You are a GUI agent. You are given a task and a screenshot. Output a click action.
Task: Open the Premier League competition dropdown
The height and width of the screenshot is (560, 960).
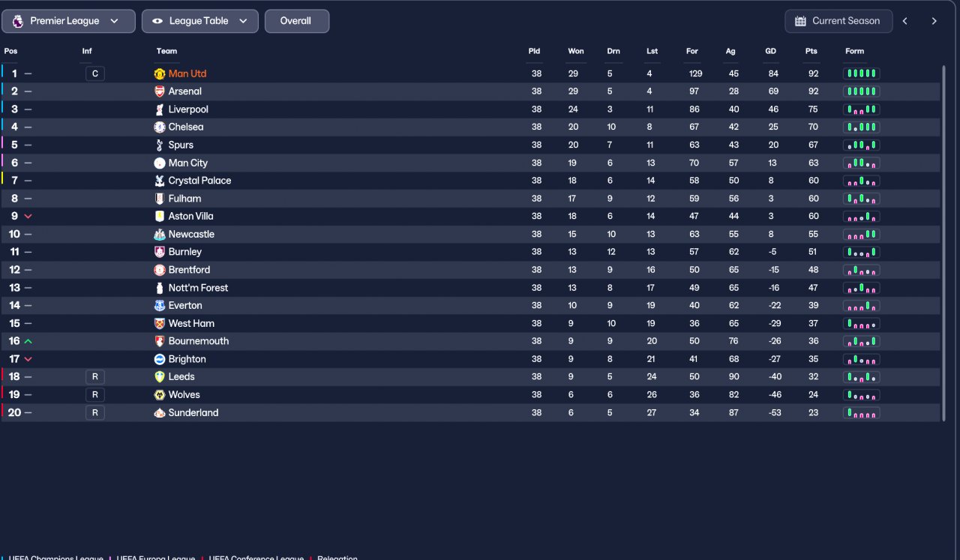tap(69, 21)
